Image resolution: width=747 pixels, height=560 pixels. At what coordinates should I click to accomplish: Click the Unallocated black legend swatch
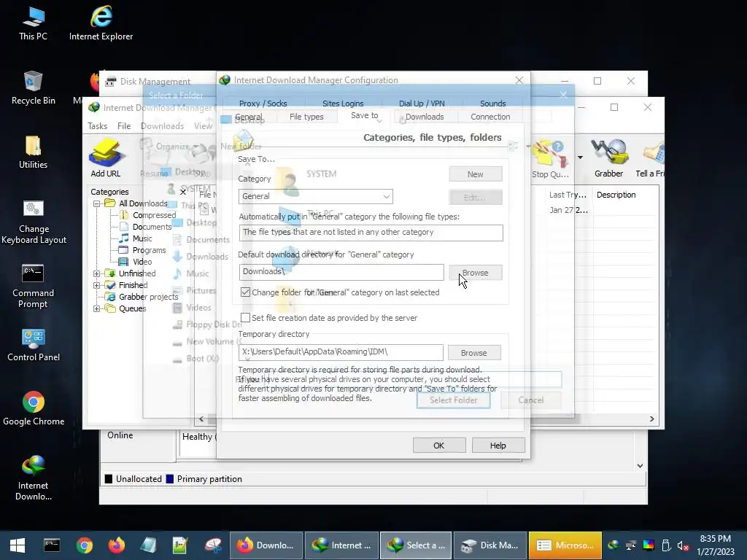(x=109, y=479)
